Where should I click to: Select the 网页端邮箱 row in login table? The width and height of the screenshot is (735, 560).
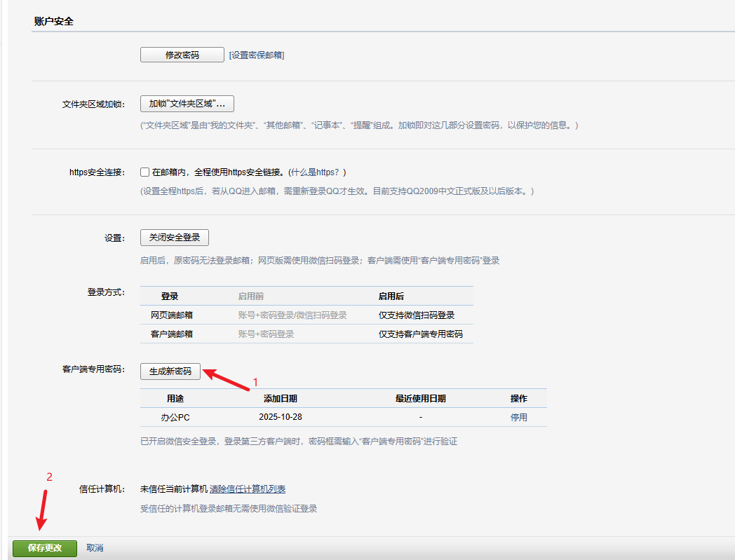coord(172,315)
